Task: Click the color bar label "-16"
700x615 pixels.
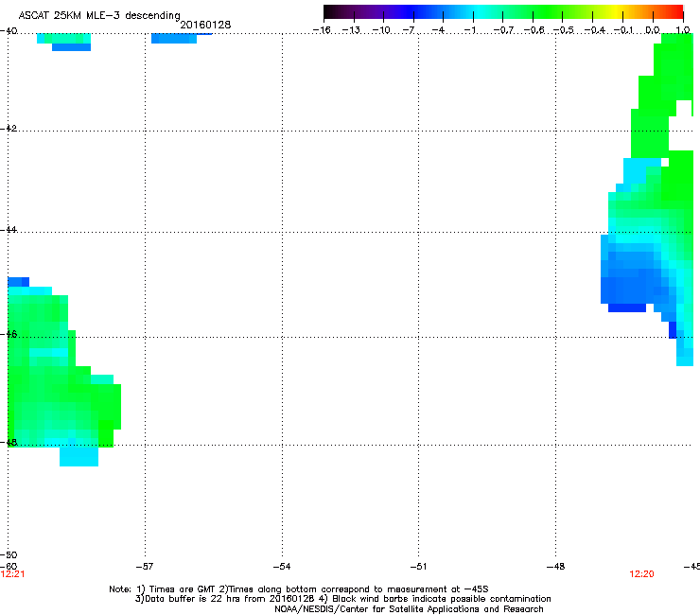Action: click(x=322, y=30)
